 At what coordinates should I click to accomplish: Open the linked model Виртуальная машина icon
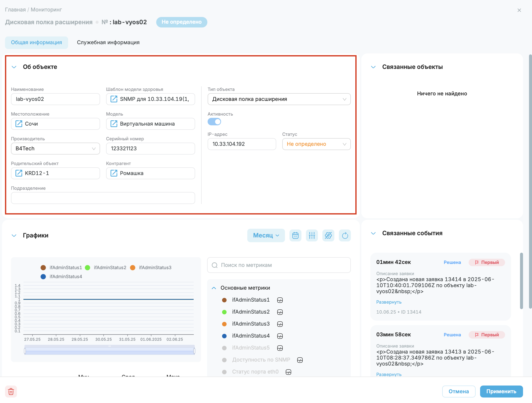pos(114,124)
